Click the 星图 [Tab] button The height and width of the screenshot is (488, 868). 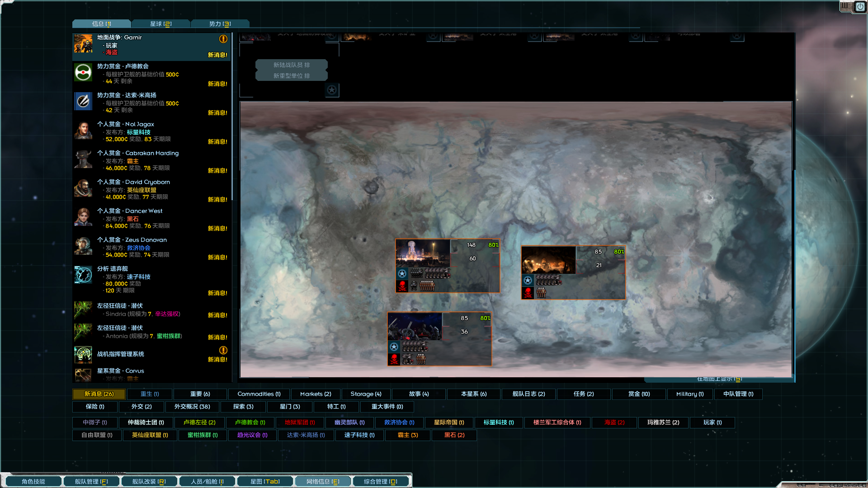point(265,482)
